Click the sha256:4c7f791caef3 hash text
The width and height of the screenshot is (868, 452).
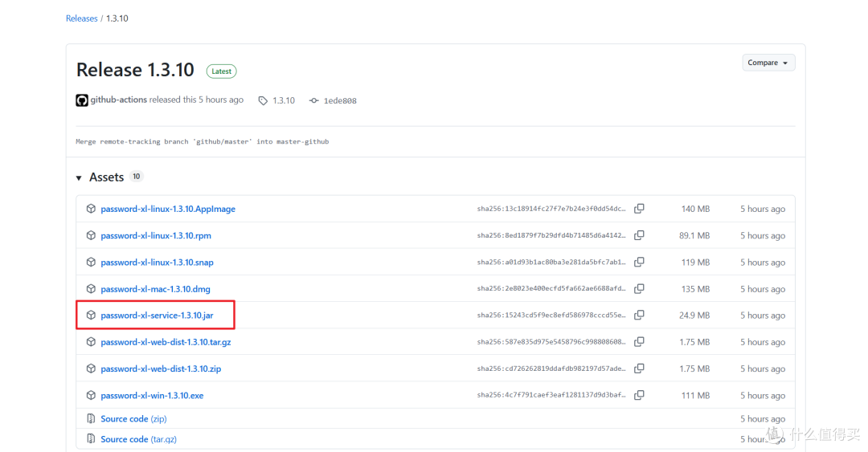(551, 395)
